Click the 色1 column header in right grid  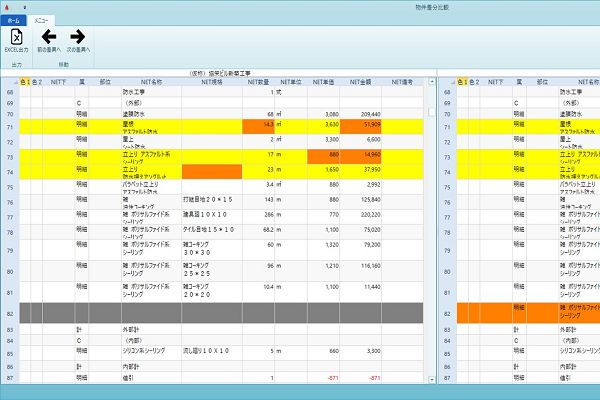[x=463, y=82]
